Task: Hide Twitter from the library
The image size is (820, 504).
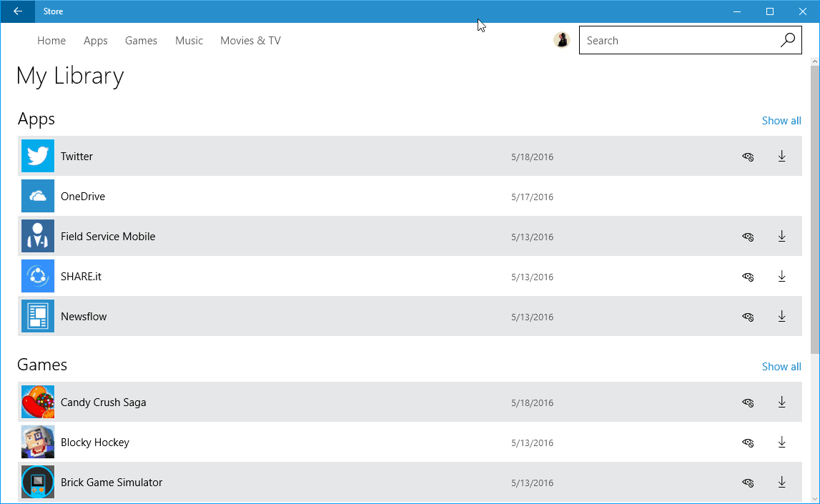Action: (748, 156)
